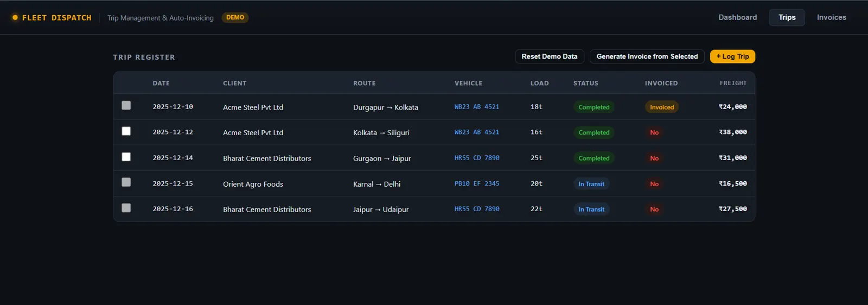Image resolution: width=868 pixels, height=305 pixels.
Task: Click the DEMO badge in header
Action: coord(235,17)
